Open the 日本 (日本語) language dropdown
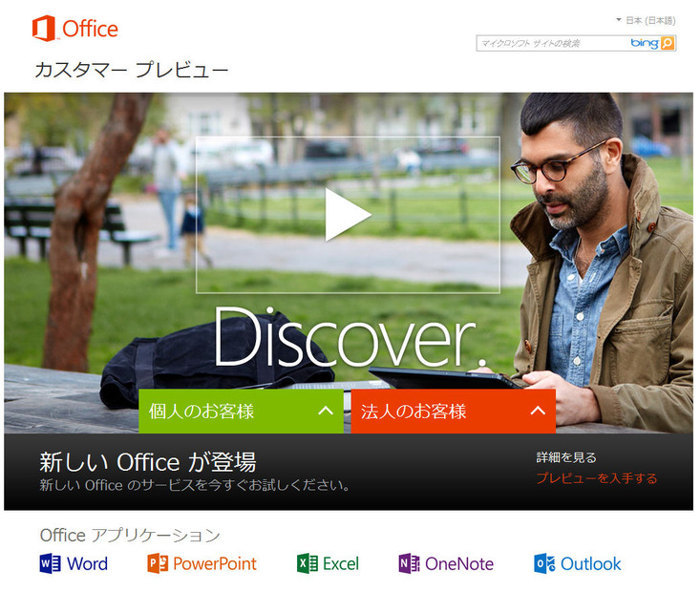The height and width of the screenshot is (592, 700). coord(647,20)
